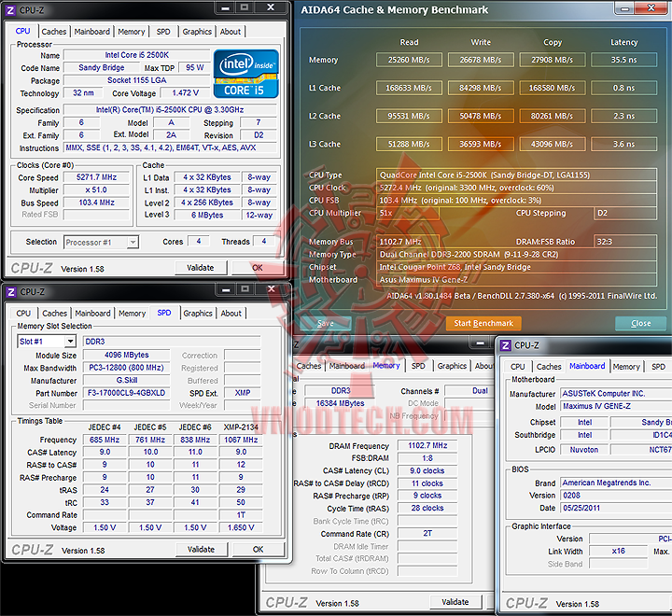Click the AIDA64 DRAM:FSB Ratio 32:3 field
This screenshot has width=672, height=616.
coord(624,242)
